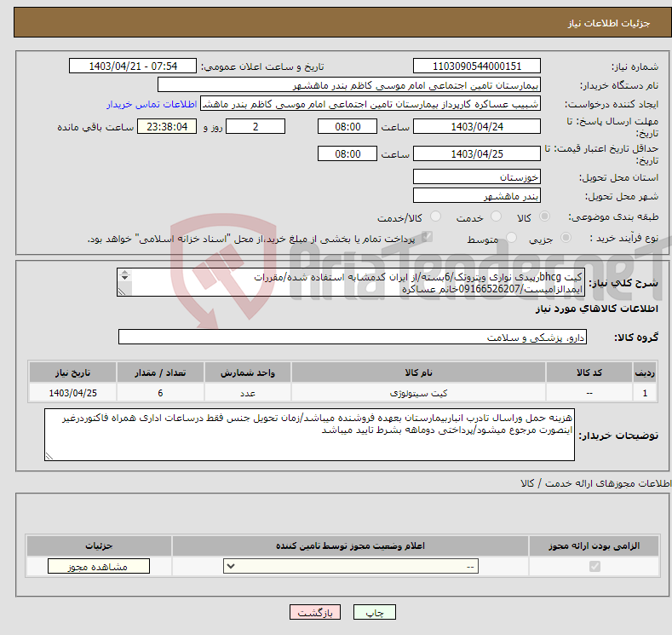Click the واحد شمارش column header
The image size is (672, 635).
click(x=248, y=372)
